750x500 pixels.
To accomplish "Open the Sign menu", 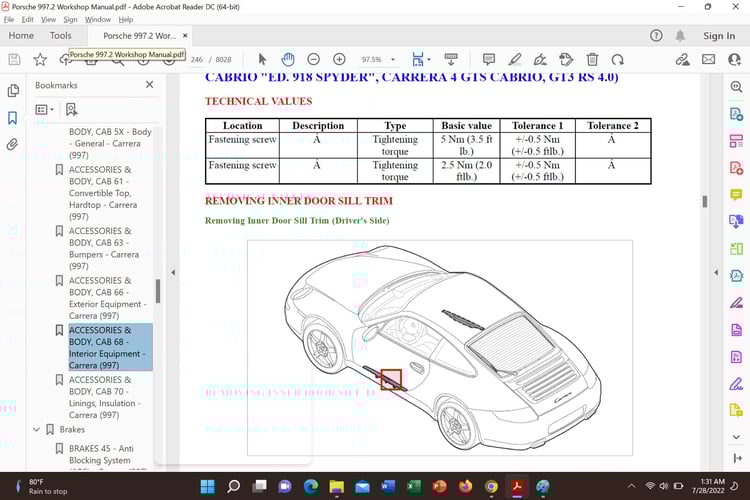I will 70,20.
